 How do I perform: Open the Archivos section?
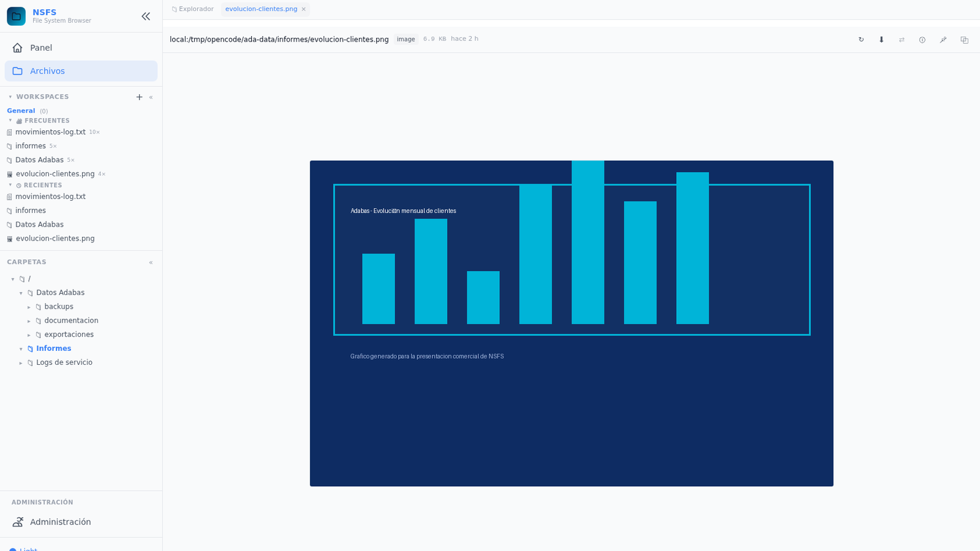pos(81,71)
